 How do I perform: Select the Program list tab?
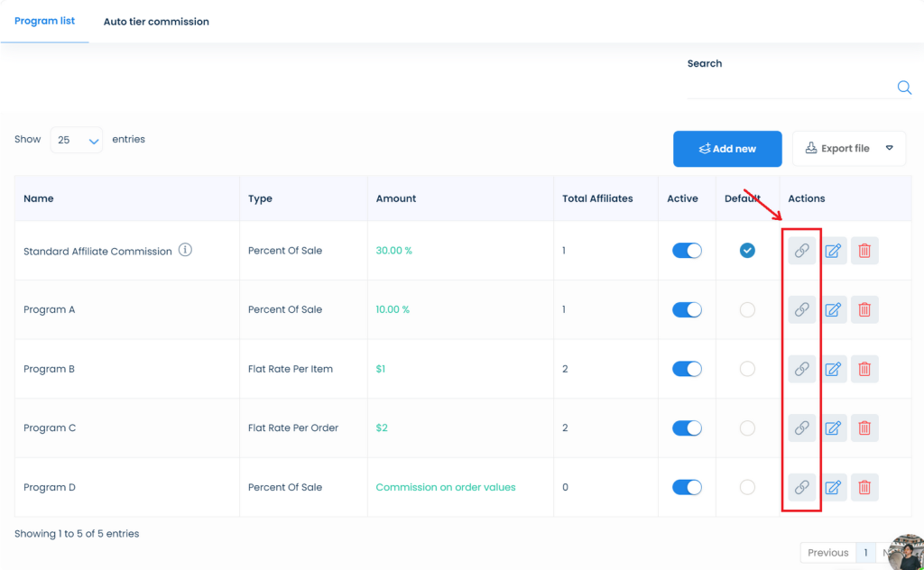tap(44, 21)
